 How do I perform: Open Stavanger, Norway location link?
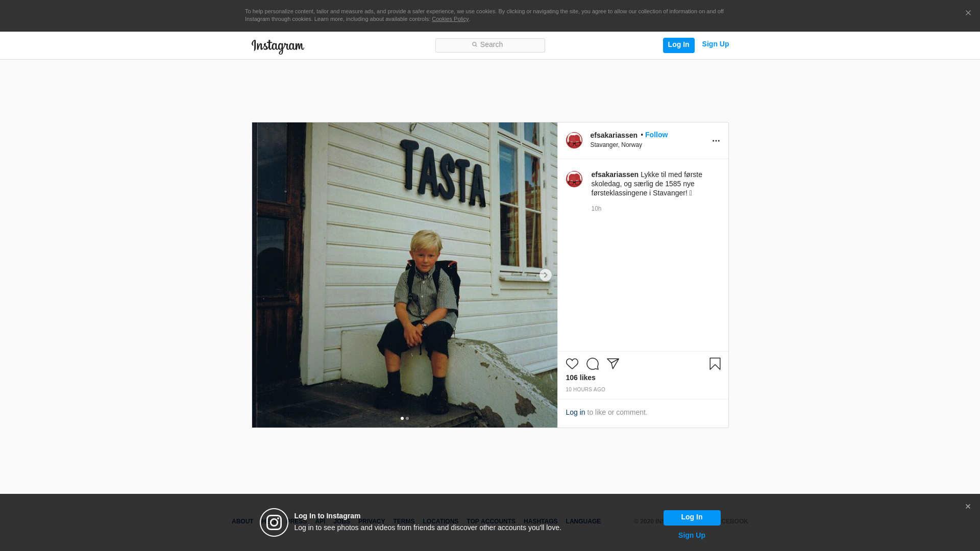pos(616,145)
